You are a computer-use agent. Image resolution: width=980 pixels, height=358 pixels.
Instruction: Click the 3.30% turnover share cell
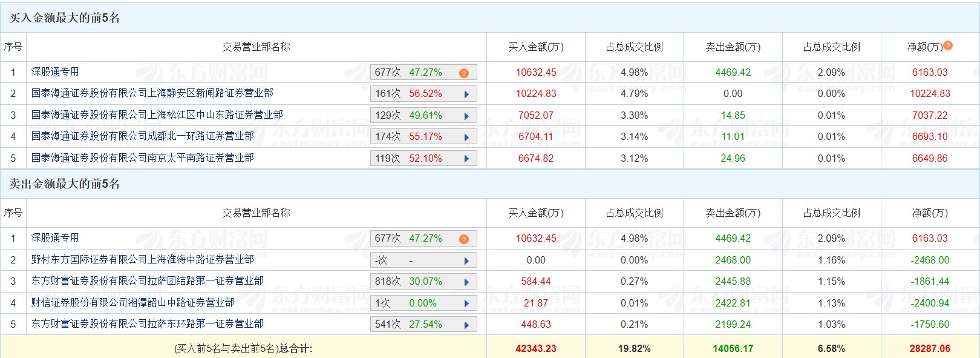tap(635, 115)
